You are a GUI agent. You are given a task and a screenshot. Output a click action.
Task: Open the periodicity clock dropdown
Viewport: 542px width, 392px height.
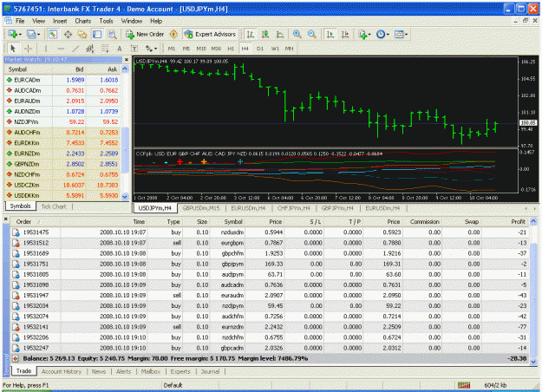click(x=382, y=34)
